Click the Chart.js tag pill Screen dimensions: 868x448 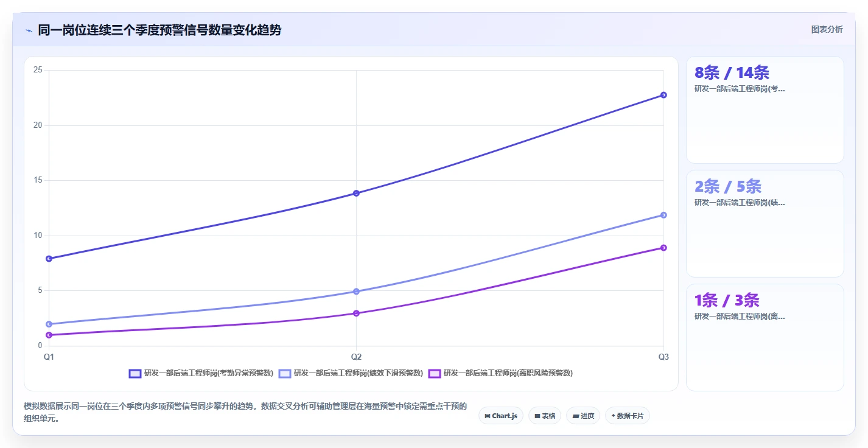point(501,416)
